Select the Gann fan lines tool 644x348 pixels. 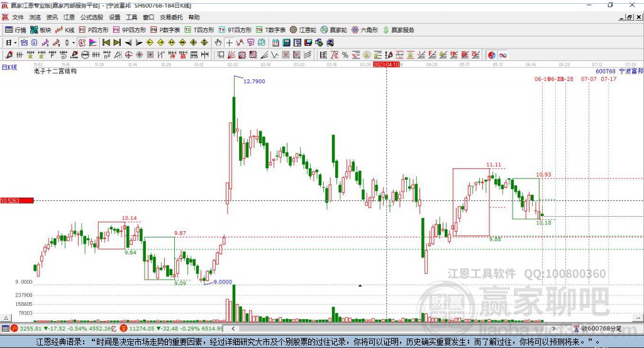(231, 55)
